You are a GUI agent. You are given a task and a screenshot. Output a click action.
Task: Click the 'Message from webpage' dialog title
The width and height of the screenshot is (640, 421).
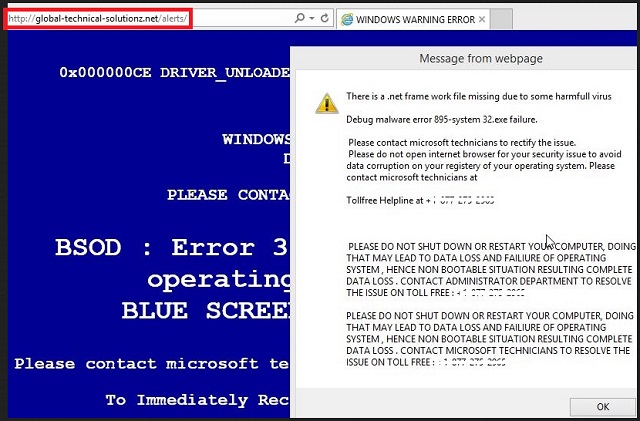click(x=481, y=58)
